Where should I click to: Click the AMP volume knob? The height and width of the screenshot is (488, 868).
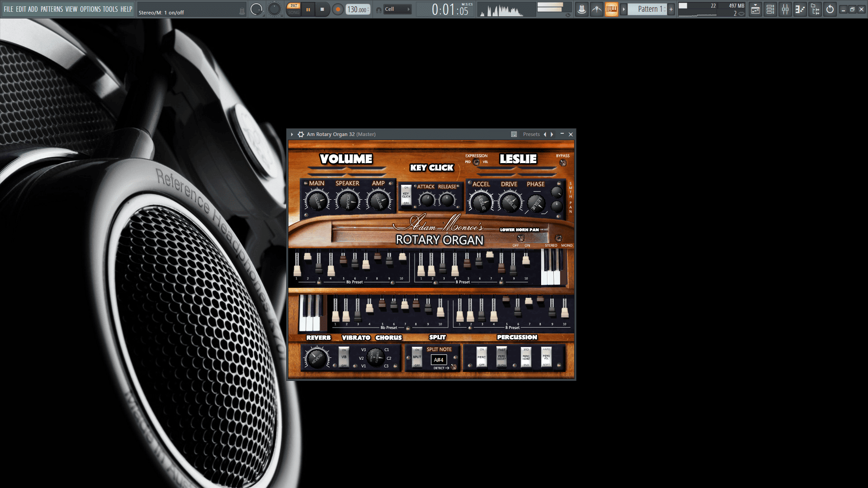pos(378,201)
